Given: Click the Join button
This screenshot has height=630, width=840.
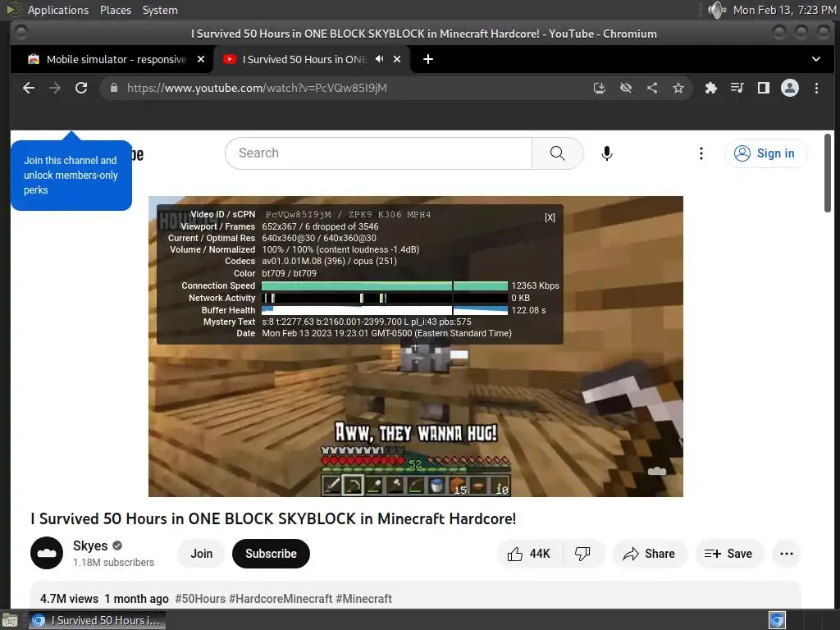Looking at the screenshot, I should coord(202,554).
